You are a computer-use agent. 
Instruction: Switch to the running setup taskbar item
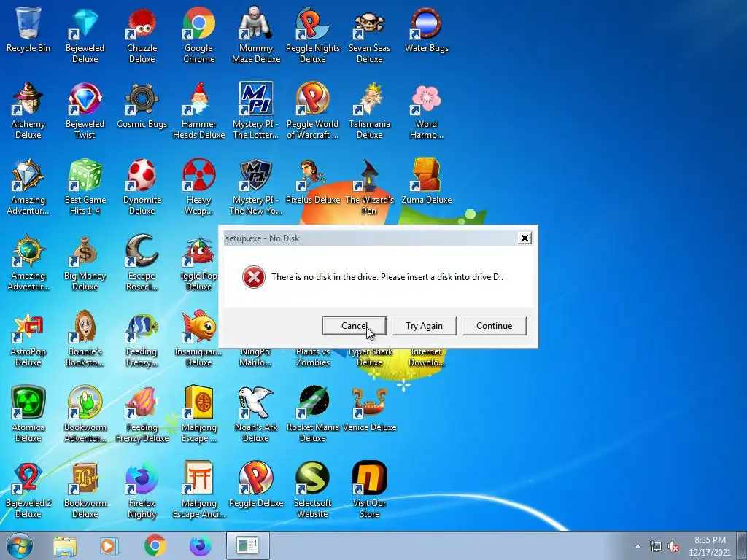tap(248, 545)
